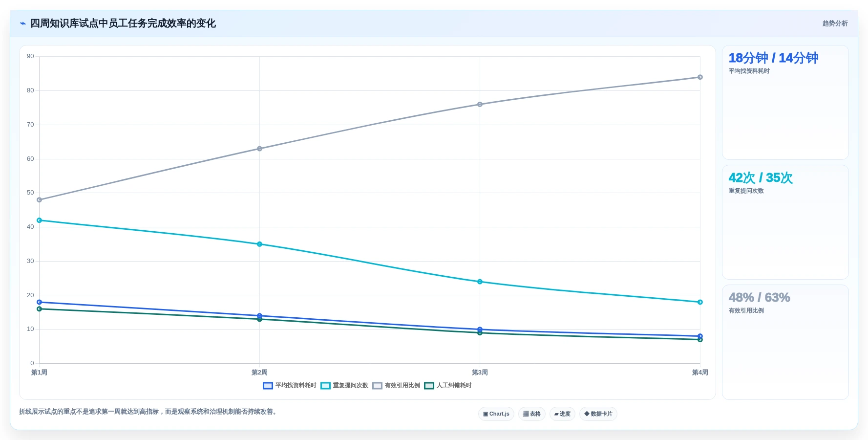Select the 数据卡片 tag button
This screenshot has height=440, width=868.
[x=598, y=414]
